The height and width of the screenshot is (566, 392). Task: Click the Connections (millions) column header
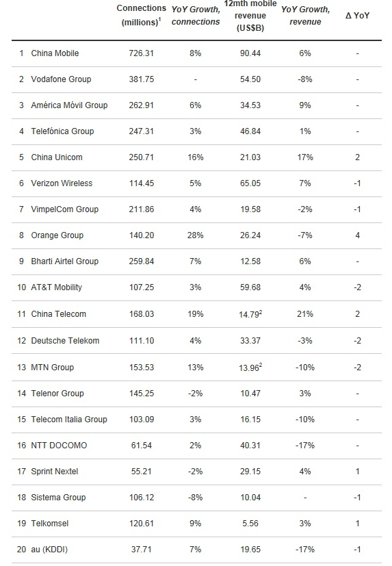coord(141,15)
